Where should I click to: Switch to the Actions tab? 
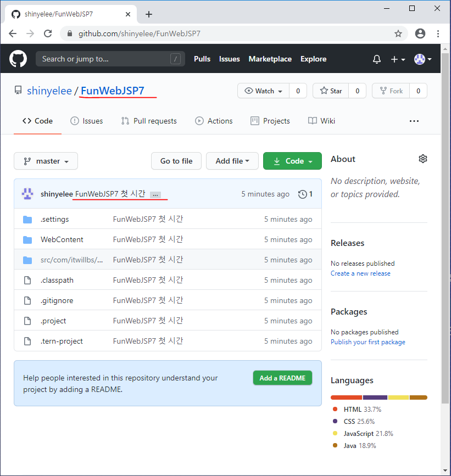(214, 121)
